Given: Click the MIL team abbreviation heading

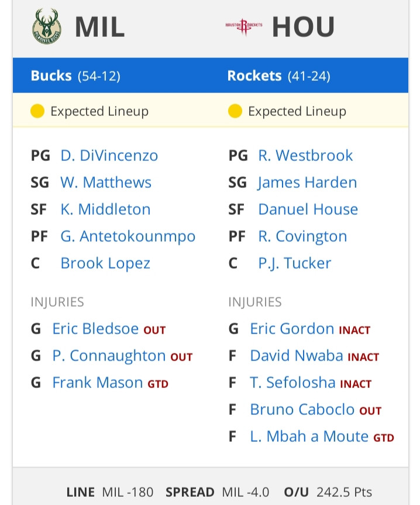Looking at the screenshot, I should click(x=100, y=27).
